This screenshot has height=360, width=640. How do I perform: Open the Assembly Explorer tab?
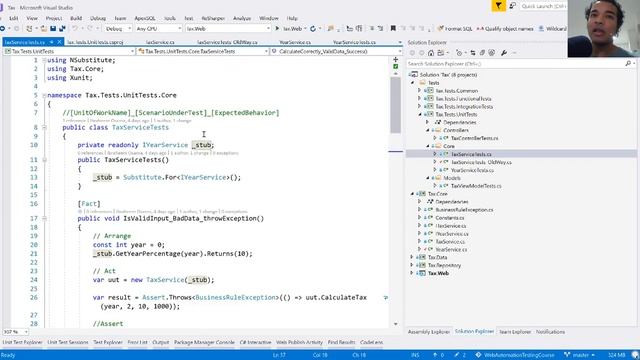tap(429, 332)
